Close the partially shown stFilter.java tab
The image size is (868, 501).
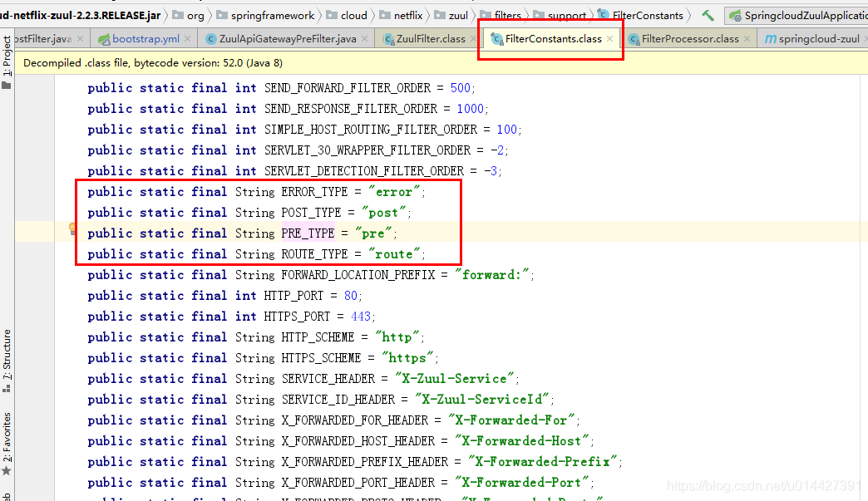pyautogui.click(x=81, y=39)
